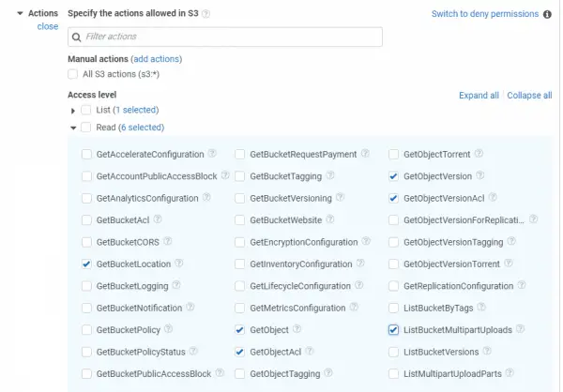This screenshot has width=563, height=392.
Task: View help for GetEncryptionConfiguration
Action: (366, 242)
